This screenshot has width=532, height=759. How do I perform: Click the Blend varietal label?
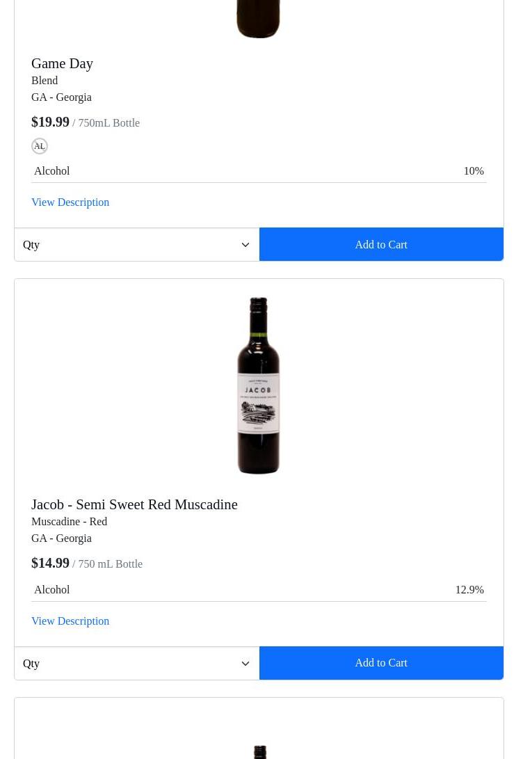(45, 81)
